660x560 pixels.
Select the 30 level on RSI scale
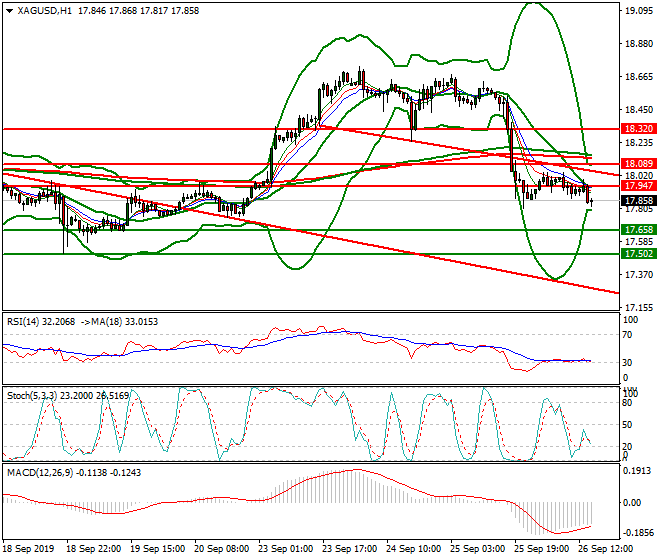pyautogui.click(x=627, y=363)
